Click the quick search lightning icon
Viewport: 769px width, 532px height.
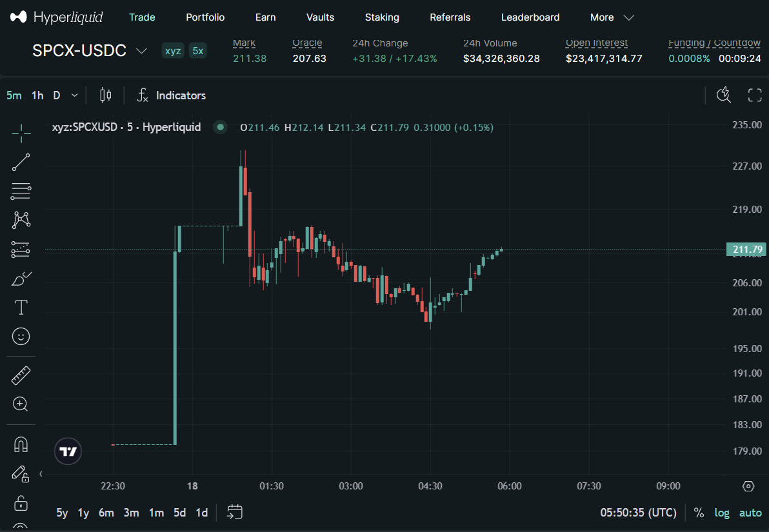click(724, 95)
